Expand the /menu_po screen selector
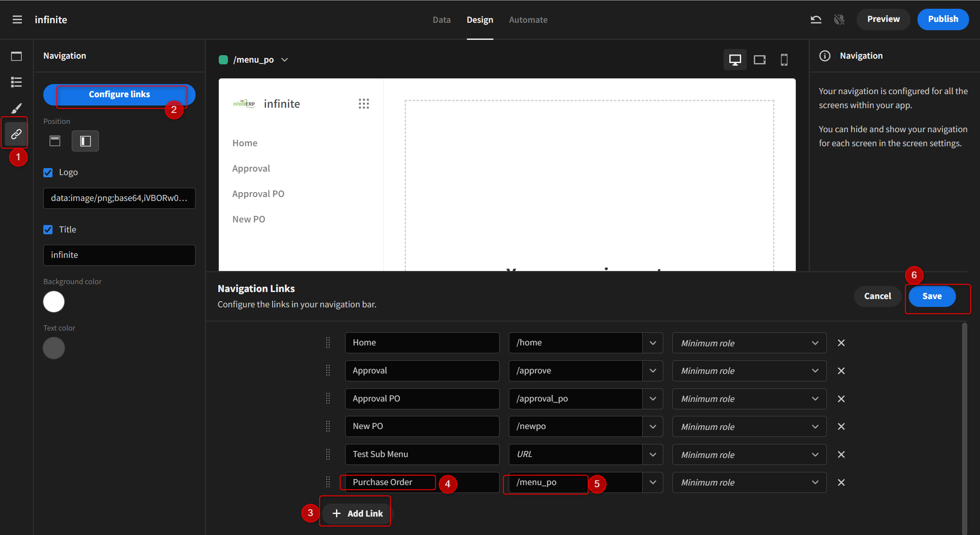 point(284,60)
